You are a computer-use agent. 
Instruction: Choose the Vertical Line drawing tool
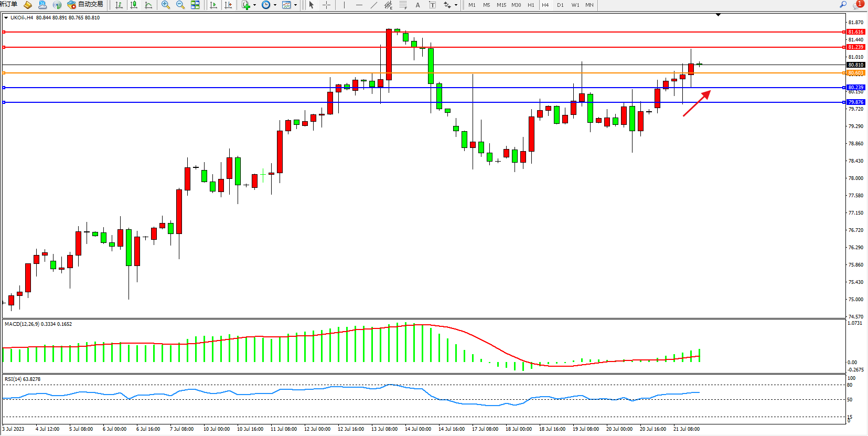(x=344, y=5)
